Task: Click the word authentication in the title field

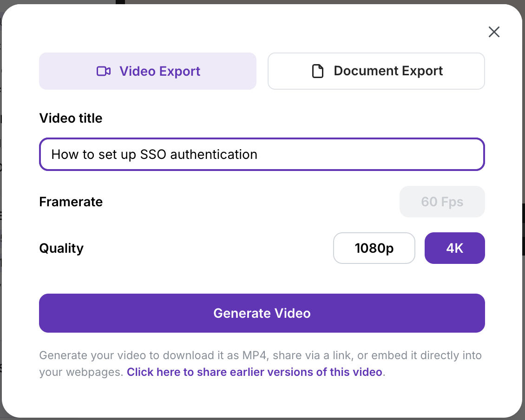Action: tap(214, 154)
